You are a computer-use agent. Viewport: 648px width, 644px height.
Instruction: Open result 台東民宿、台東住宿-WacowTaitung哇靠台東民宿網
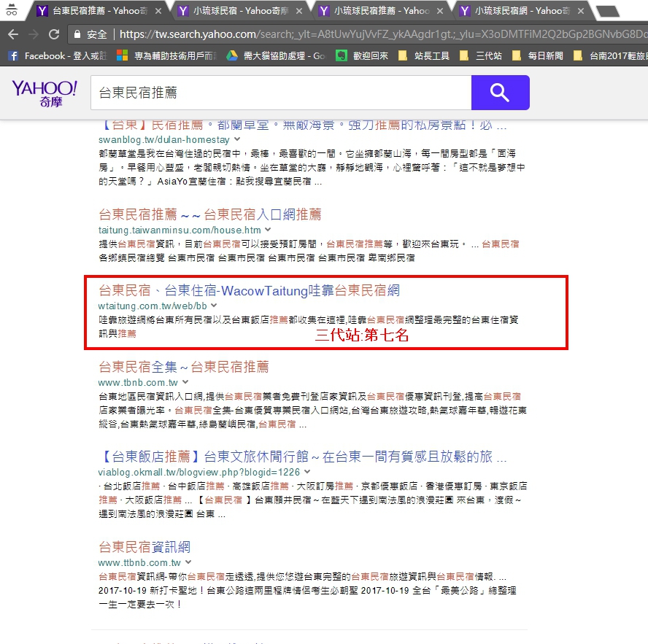tap(249, 290)
